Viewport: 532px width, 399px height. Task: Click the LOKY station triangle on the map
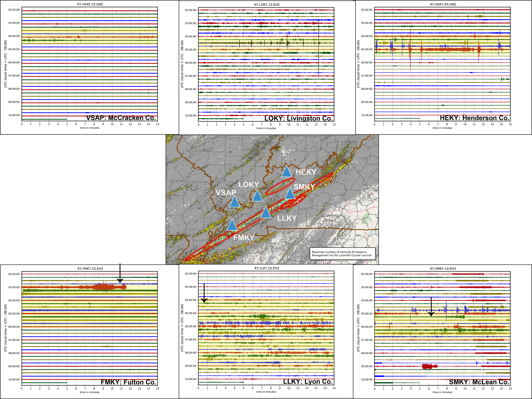coord(257,195)
